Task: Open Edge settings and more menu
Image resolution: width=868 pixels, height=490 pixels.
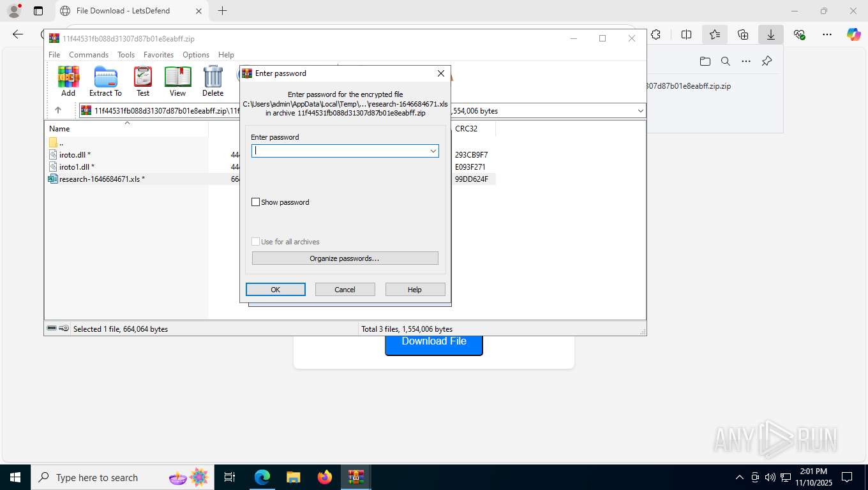Action: coord(827,34)
